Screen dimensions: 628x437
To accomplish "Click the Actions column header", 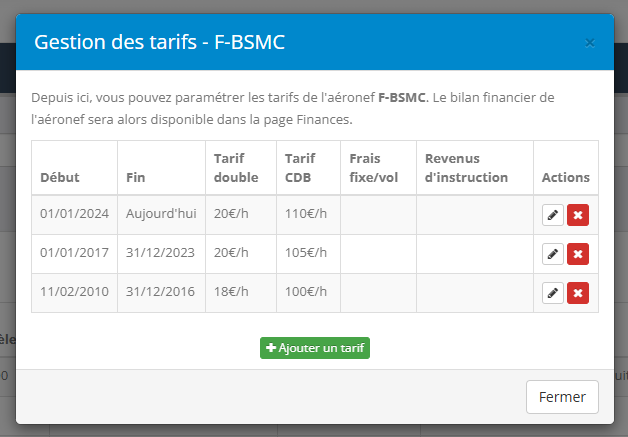I will coord(566,177).
